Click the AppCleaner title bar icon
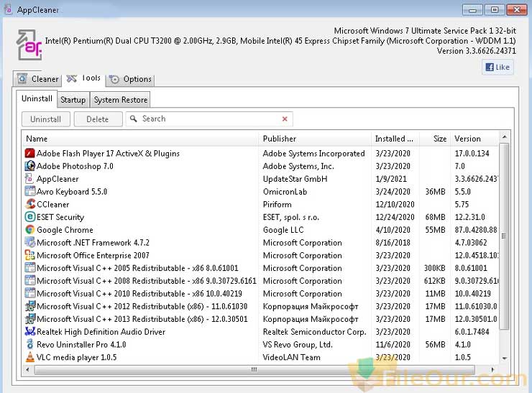 (x=9, y=10)
